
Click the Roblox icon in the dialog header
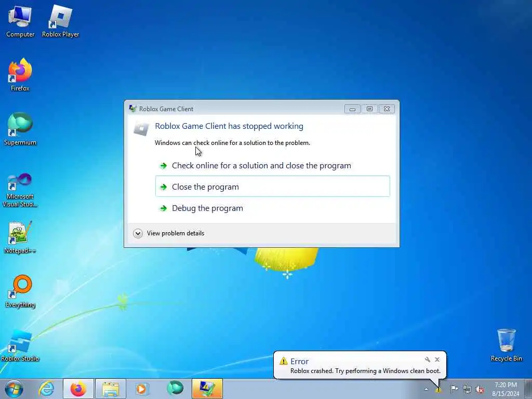[141, 129]
